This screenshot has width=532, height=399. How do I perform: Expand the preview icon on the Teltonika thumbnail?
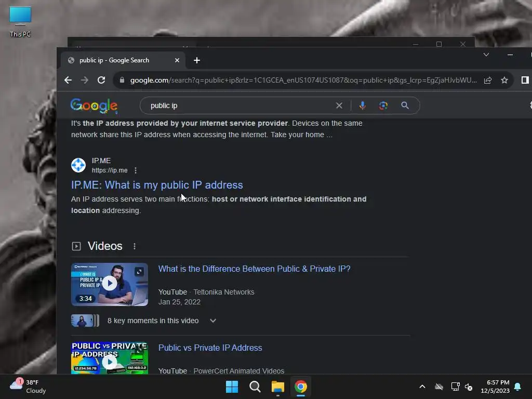click(139, 271)
